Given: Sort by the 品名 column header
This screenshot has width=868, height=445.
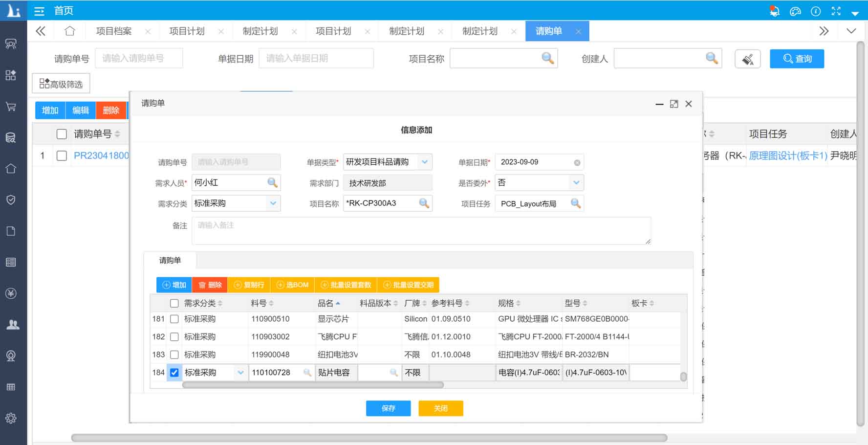Looking at the screenshot, I should [329, 303].
